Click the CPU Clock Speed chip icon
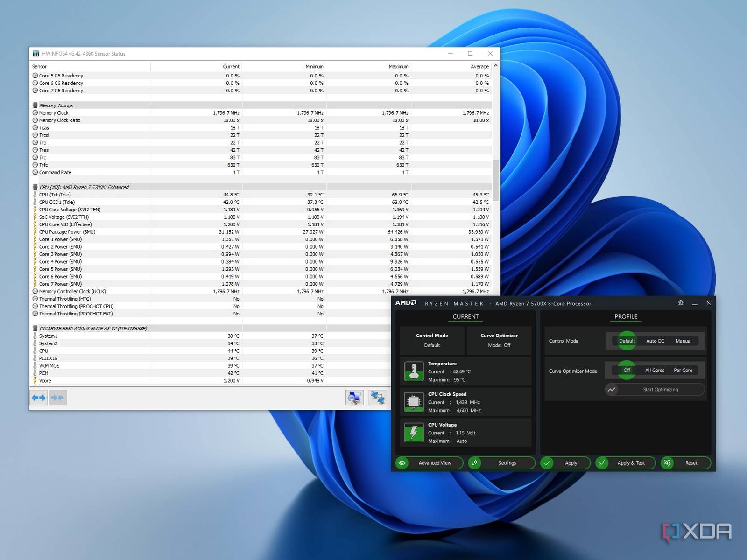 click(x=413, y=402)
